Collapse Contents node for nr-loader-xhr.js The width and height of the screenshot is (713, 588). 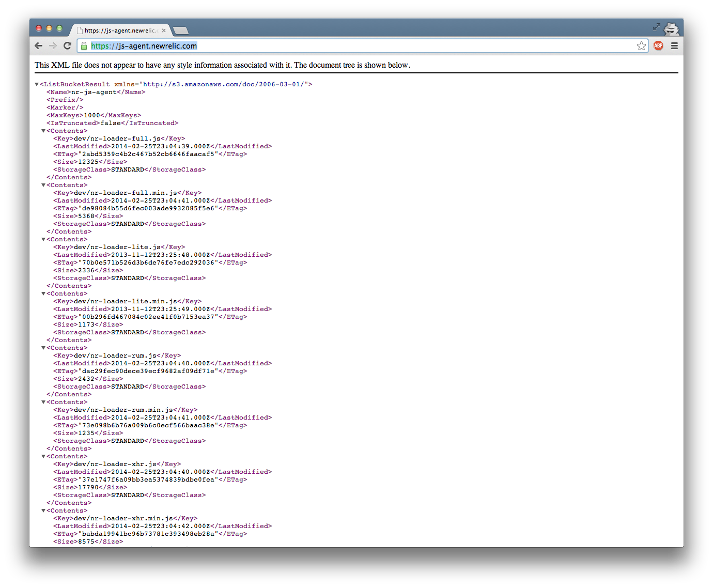click(43, 456)
